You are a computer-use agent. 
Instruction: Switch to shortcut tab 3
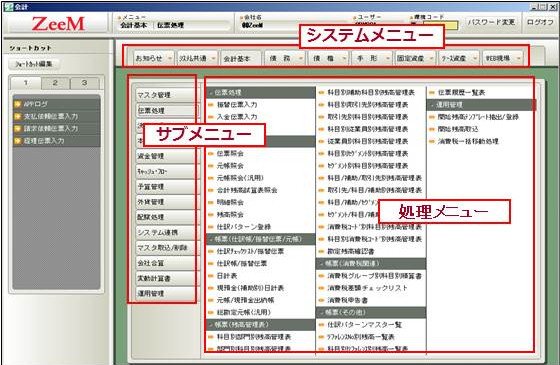click(84, 83)
